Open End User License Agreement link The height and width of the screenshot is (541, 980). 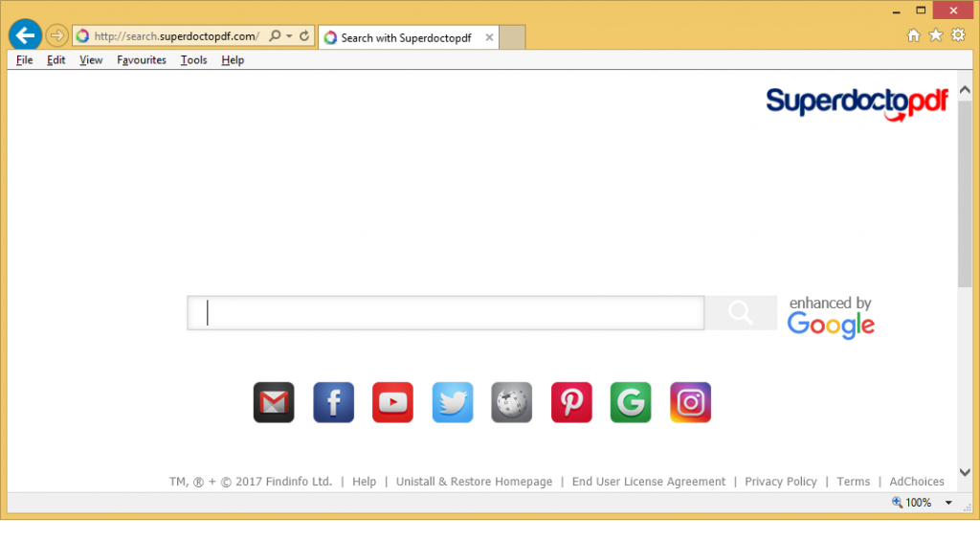click(649, 482)
